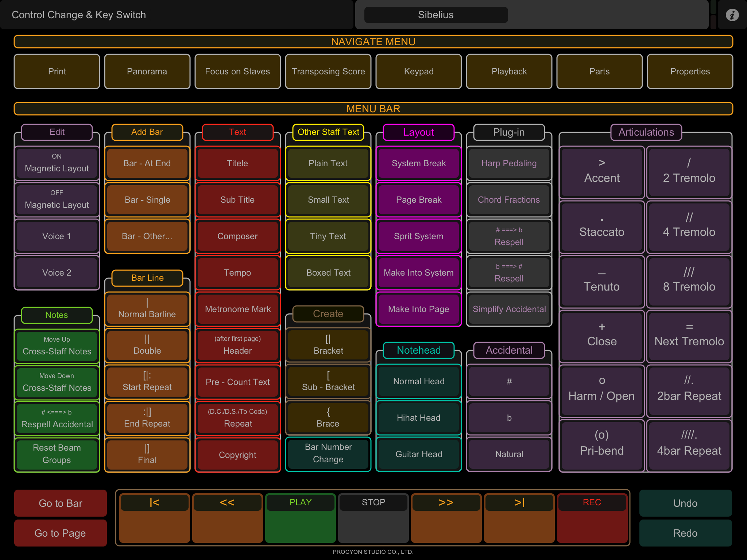This screenshot has width=747, height=560.
Task: Tap the Close (+) articulation pad
Action: pos(601,336)
